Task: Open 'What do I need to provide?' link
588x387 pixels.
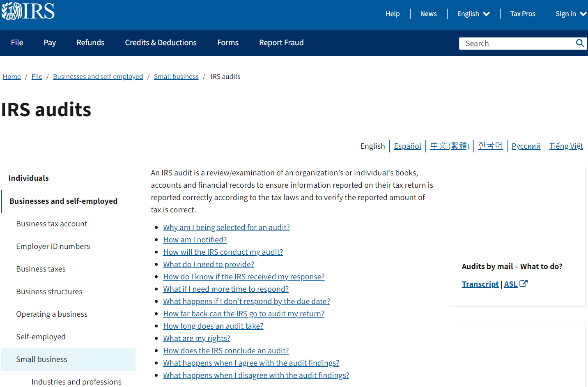Action: click(209, 265)
